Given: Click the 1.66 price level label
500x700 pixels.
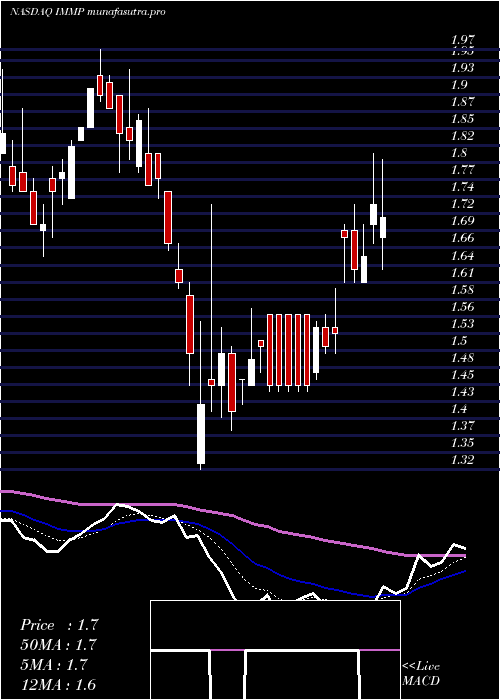Looking at the screenshot, I should (x=462, y=238).
